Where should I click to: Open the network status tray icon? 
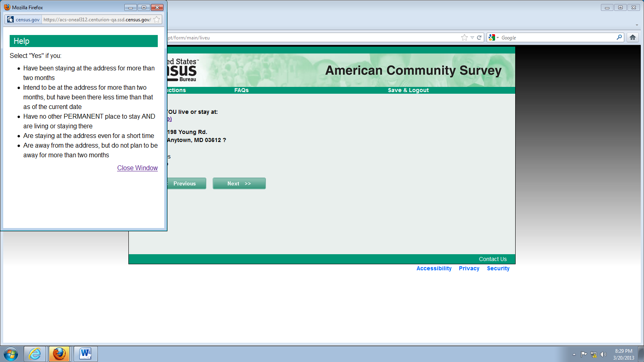pos(594,354)
